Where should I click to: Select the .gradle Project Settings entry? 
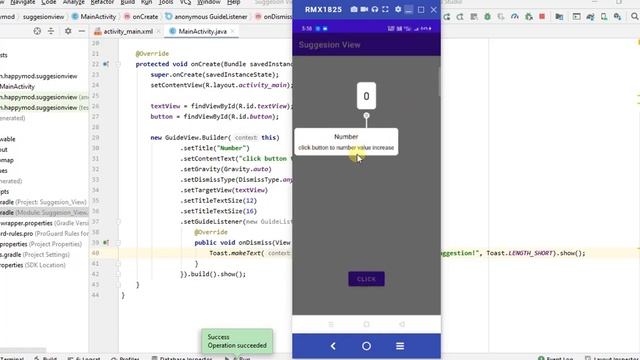(x=35, y=255)
